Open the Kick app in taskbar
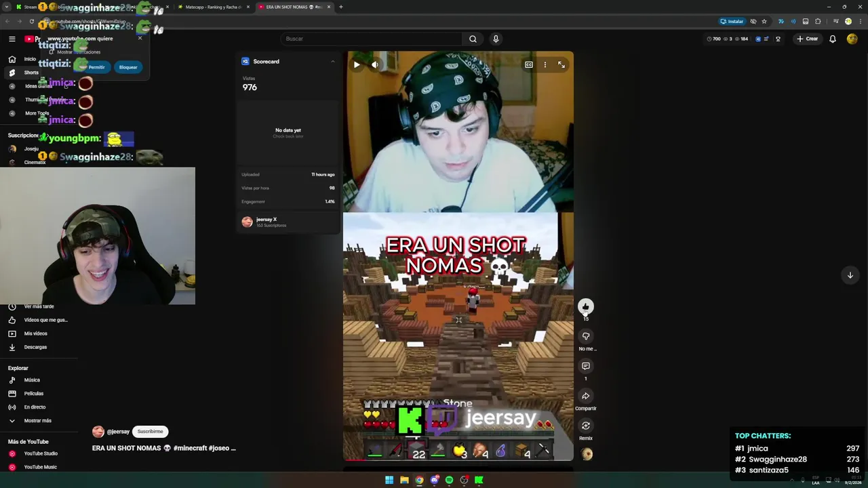 pos(479,480)
